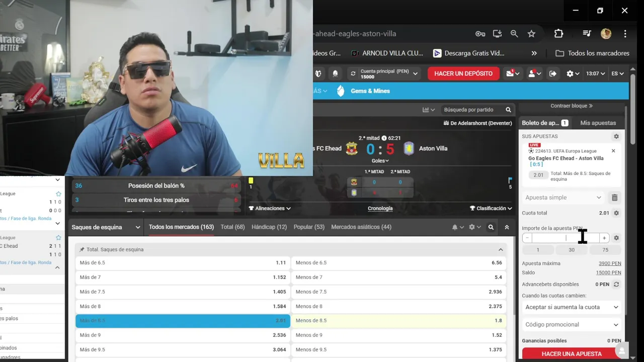Refresh Advancebets disponibles

tap(616, 285)
